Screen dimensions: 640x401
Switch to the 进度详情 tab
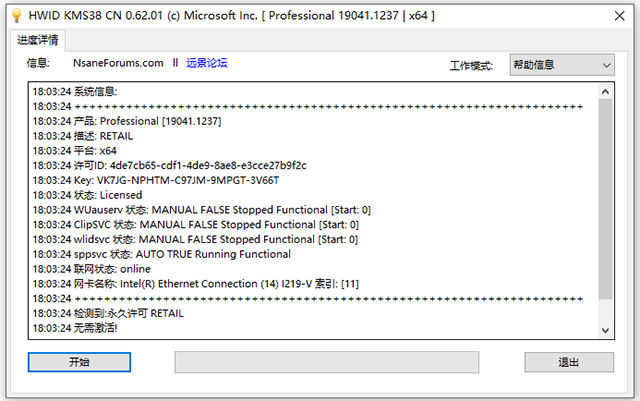pyautogui.click(x=39, y=41)
